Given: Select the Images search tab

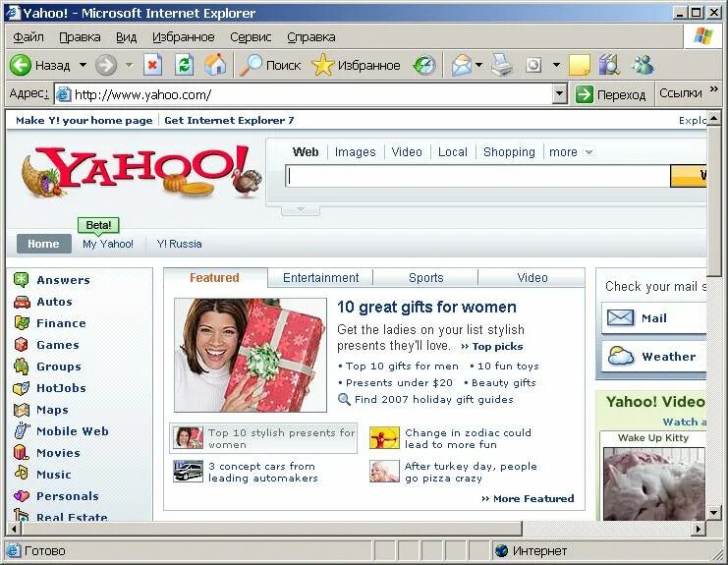Looking at the screenshot, I should click(356, 152).
